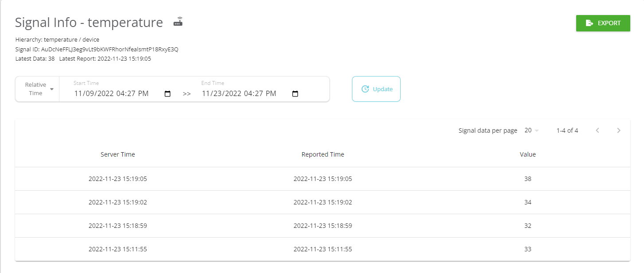This screenshot has height=273, width=644.
Task: Go to next page of signal data
Action: 619,131
